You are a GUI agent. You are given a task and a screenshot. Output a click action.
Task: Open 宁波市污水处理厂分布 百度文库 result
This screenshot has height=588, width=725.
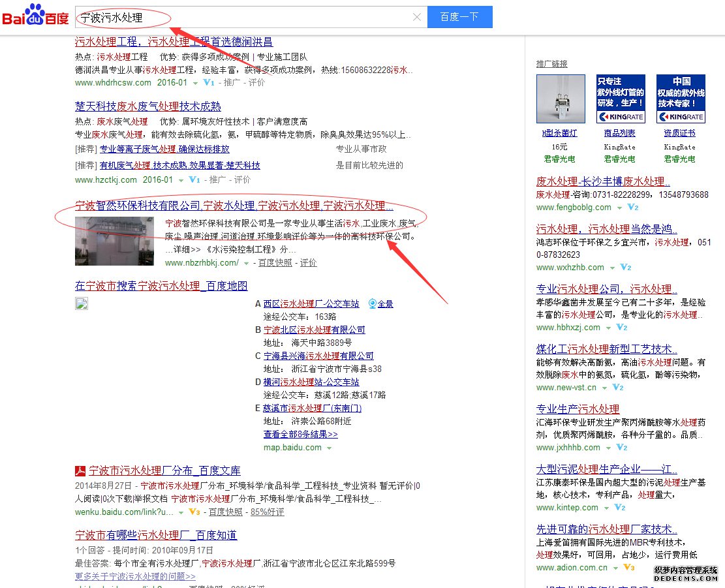(x=164, y=471)
